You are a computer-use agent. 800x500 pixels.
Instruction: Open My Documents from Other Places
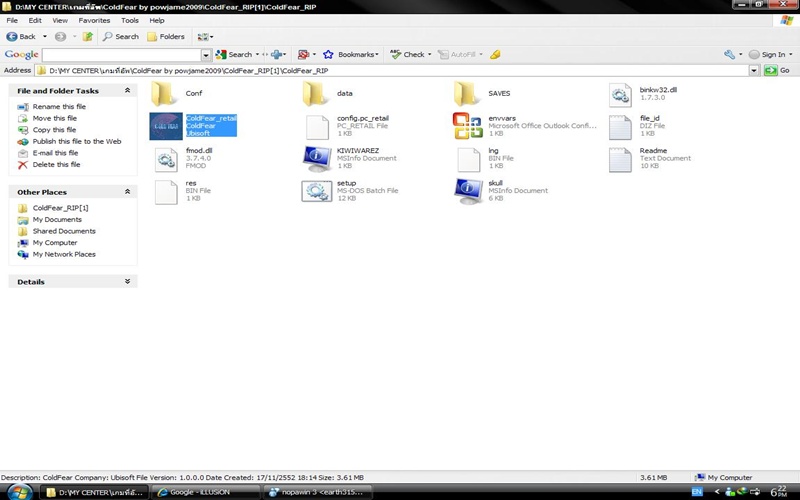click(57, 220)
